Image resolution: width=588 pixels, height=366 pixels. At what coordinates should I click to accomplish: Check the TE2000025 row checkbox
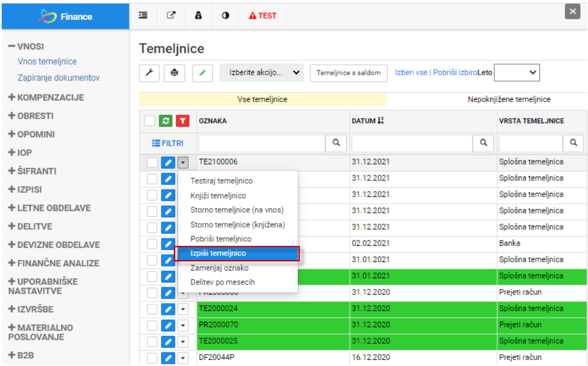152,342
